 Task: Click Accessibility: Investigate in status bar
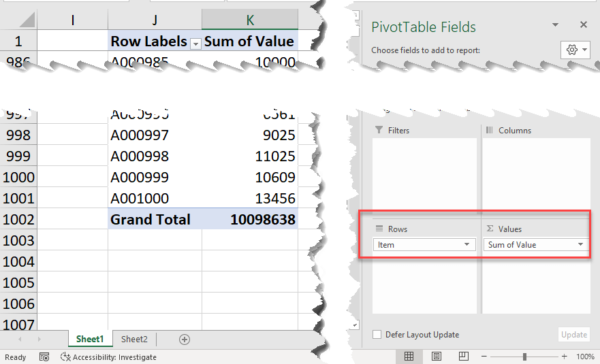(109, 357)
